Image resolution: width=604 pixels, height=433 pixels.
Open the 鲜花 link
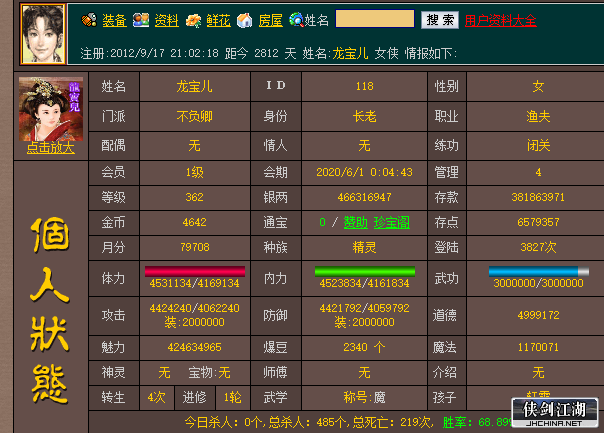tap(218, 20)
